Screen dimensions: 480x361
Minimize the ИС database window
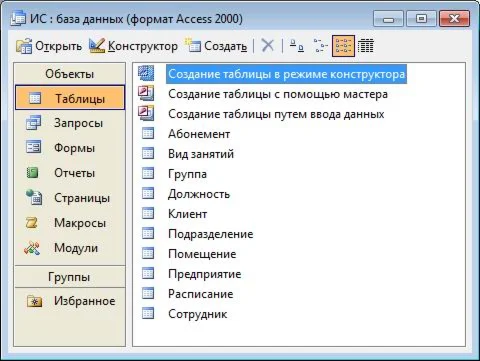tap(388, 19)
